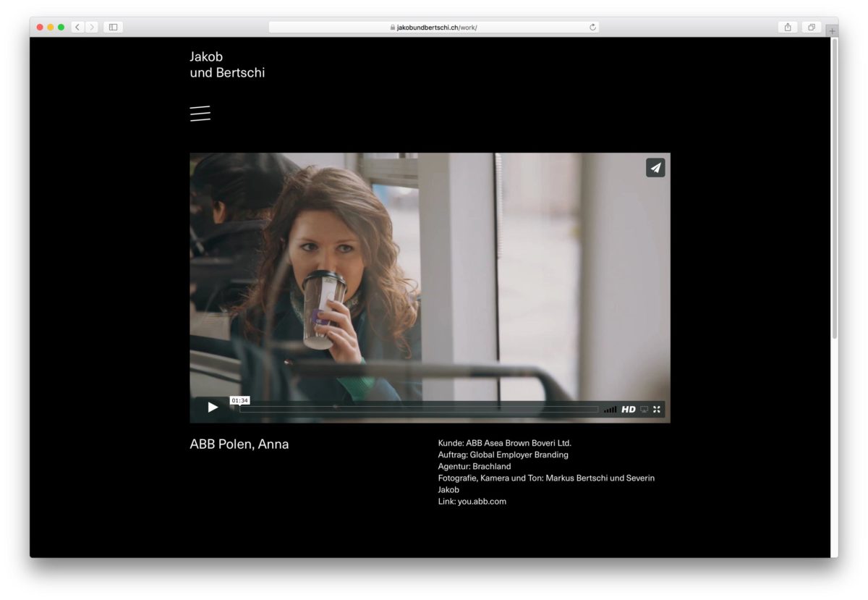This screenshot has width=868, height=600.
Task: Seek in the video progress bar
Action: click(x=418, y=409)
